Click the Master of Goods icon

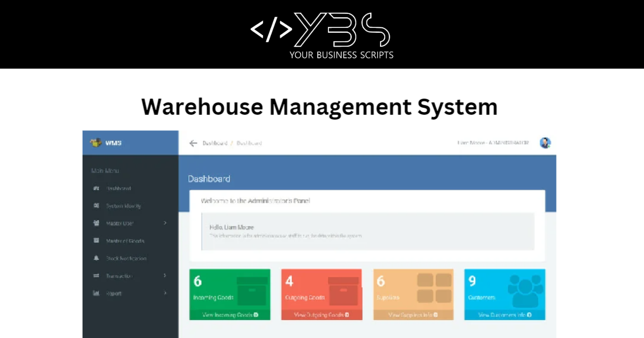(97, 240)
